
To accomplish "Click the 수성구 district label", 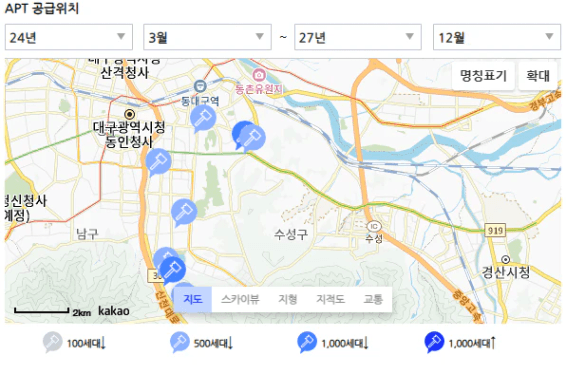I will coord(291,234).
